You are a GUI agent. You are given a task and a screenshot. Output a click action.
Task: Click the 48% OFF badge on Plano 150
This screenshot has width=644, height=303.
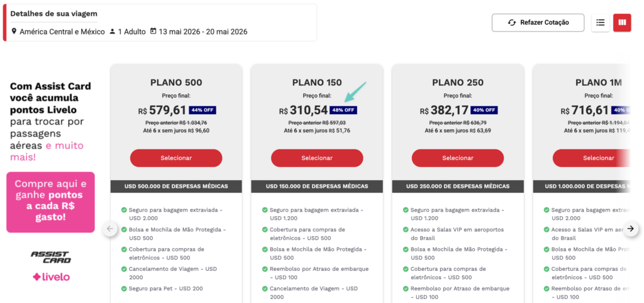[343, 110]
